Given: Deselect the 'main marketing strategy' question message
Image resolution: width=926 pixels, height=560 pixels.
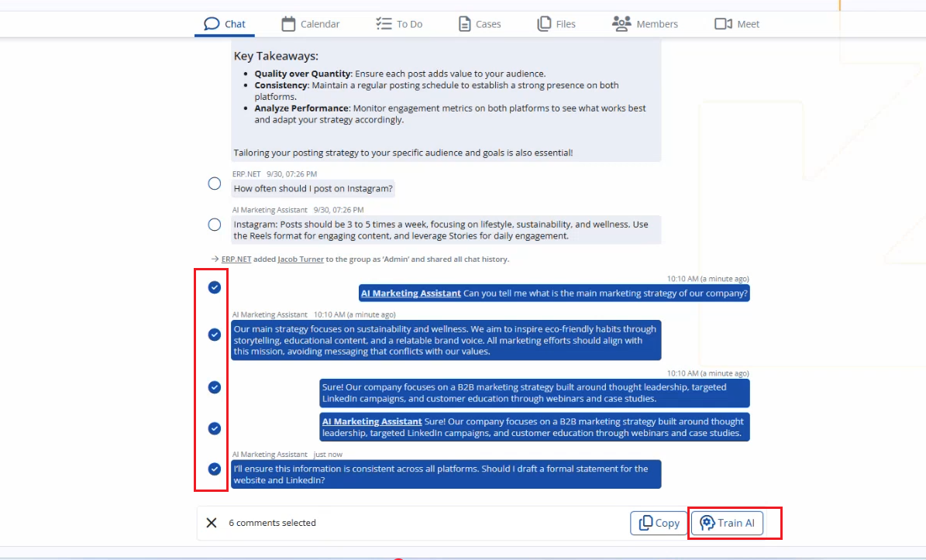Looking at the screenshot, I should [215, 287].
